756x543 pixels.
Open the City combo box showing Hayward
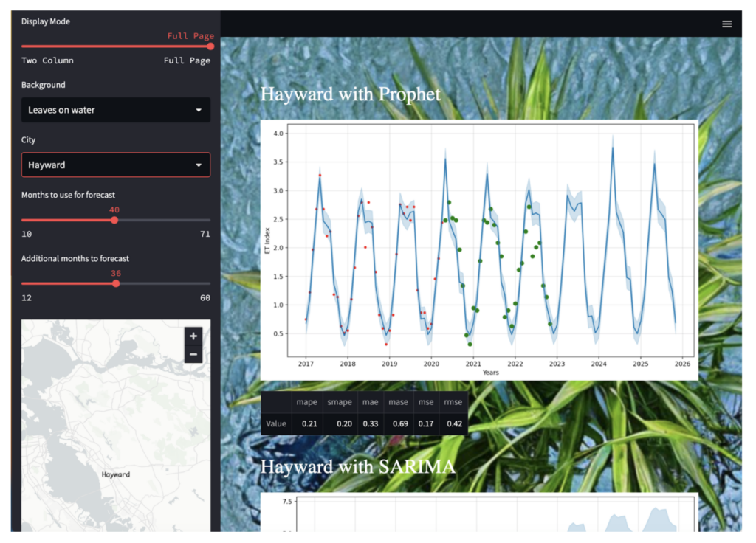(x=116, y=165)
